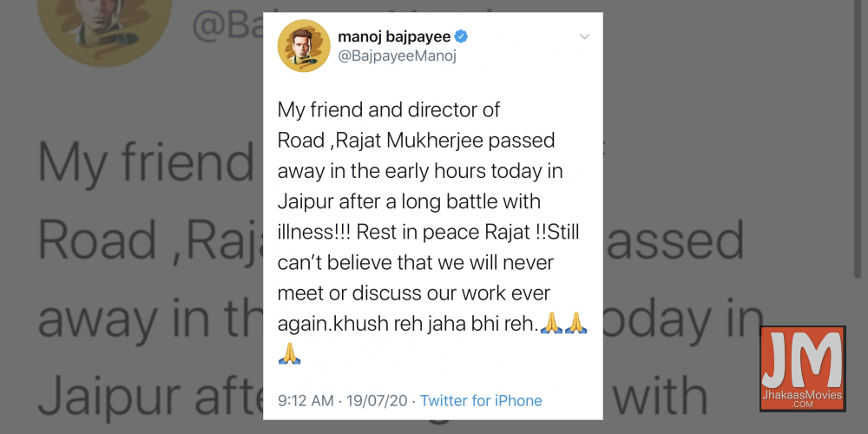Click the display name manoj bajpayee
Viewport: 868px width, 434px height.
[x=393, y=37]
